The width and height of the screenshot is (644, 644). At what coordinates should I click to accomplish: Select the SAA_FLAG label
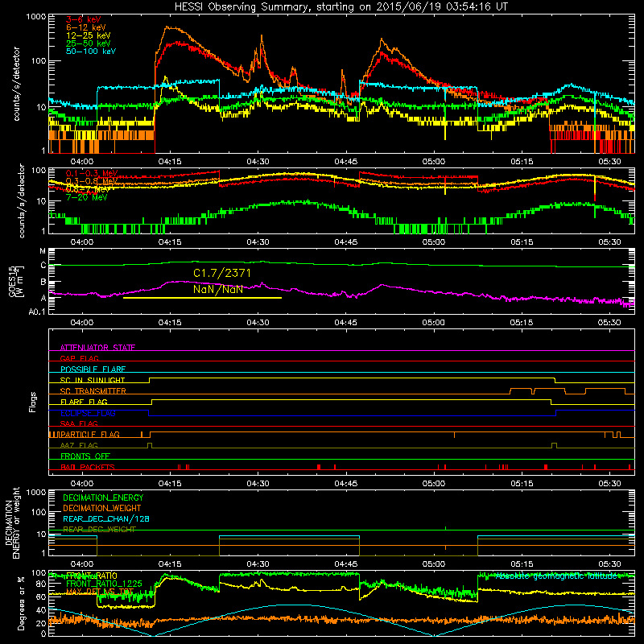pyautogui.click(x=79, y=423)
